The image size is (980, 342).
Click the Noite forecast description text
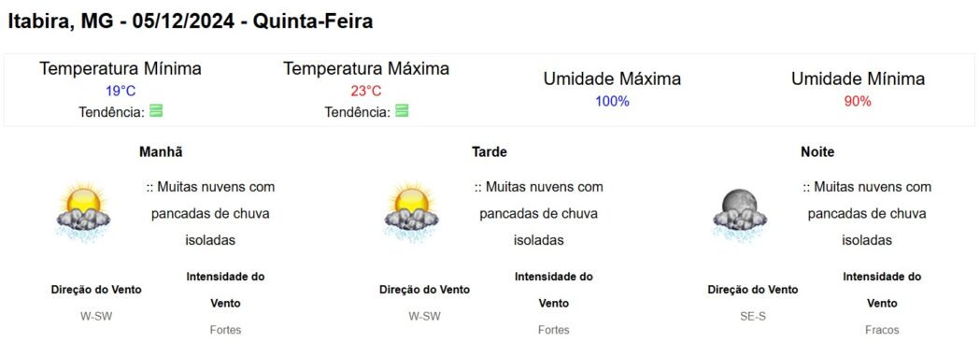click(x=867, y=213)
